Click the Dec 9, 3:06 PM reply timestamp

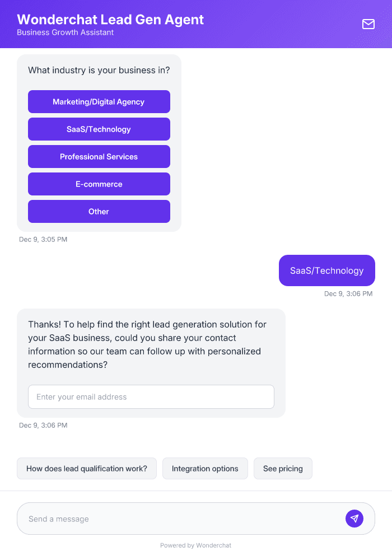pos(347,293)
